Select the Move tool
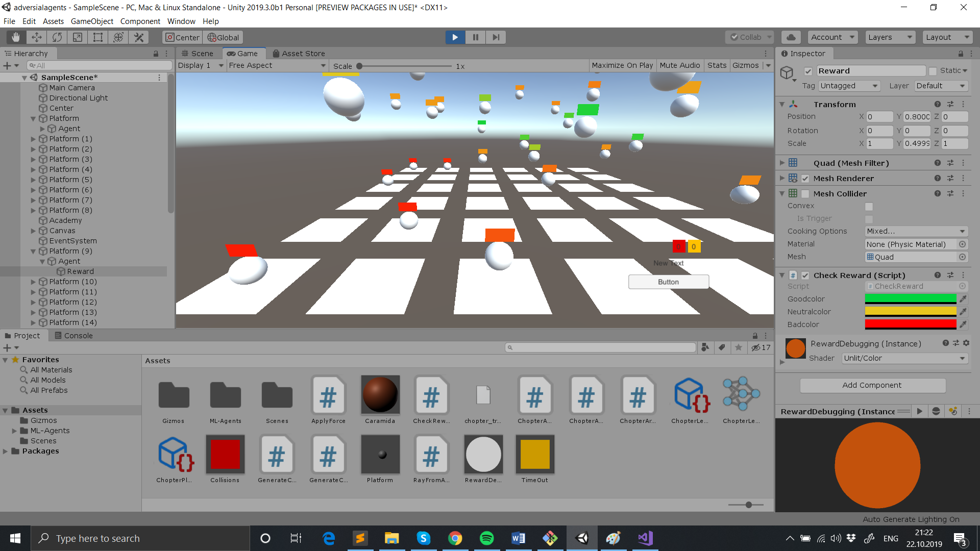This screenshot has width=980, height=551. pos(36,37)
